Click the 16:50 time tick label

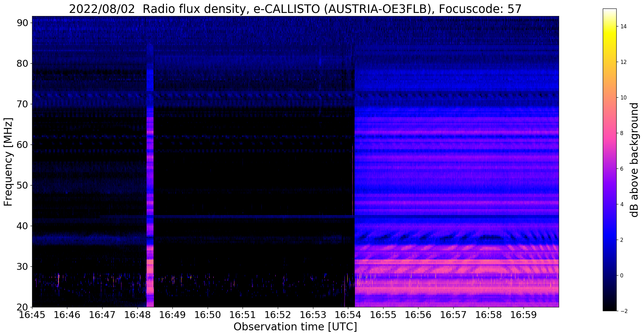[207, 315]
